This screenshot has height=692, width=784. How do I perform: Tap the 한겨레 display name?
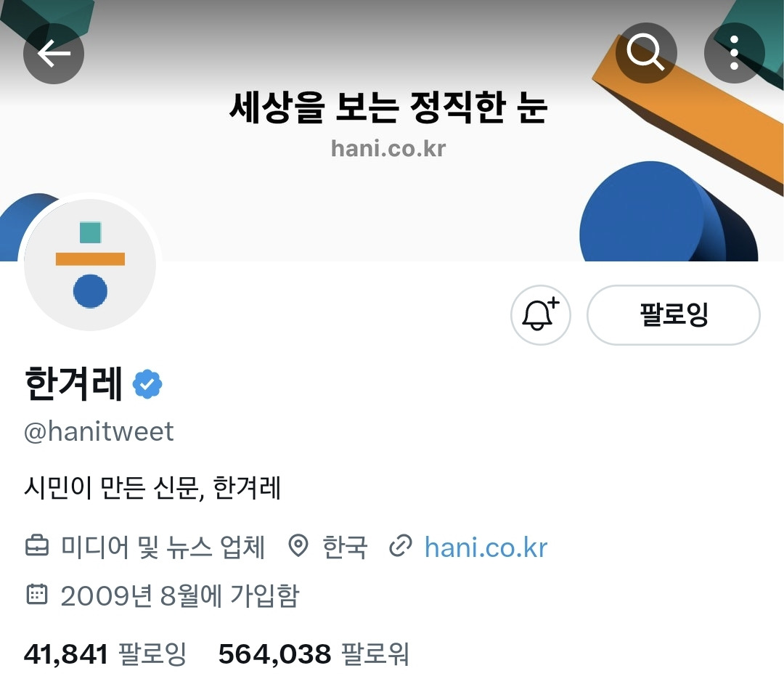[73, 383]
